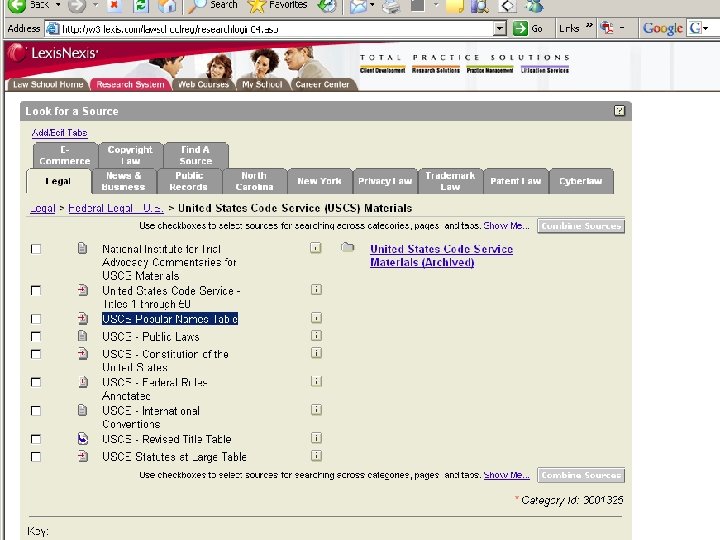720x540 pixels.
Task: Click the top Combine Sources button
Action: [581, 226]
